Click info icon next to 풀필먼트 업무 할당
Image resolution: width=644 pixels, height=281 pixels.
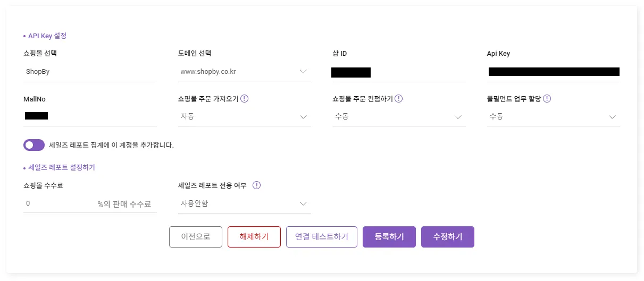547,98
